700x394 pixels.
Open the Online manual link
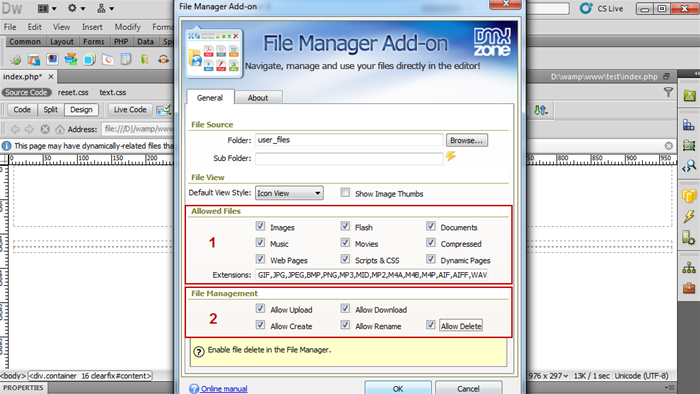224,389
